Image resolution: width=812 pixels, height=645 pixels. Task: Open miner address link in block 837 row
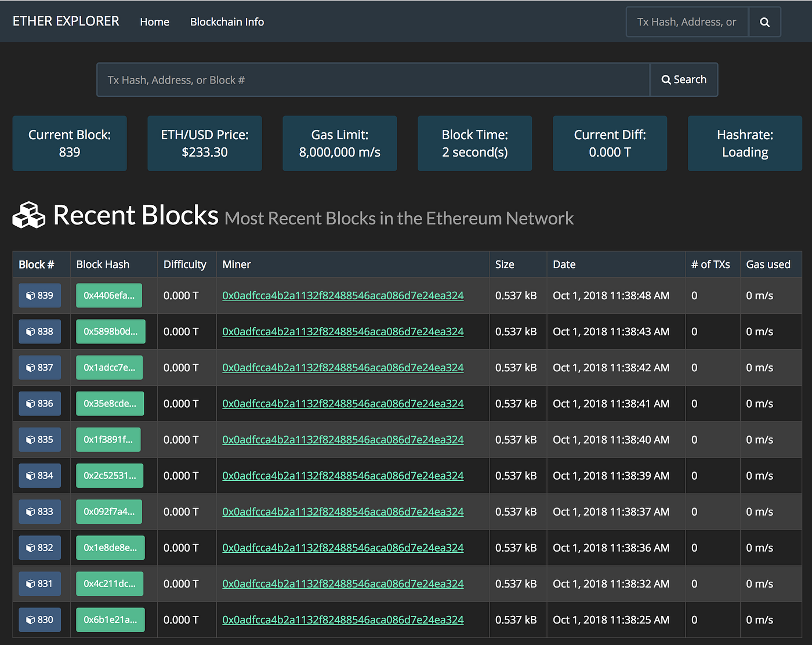point(343,368)
